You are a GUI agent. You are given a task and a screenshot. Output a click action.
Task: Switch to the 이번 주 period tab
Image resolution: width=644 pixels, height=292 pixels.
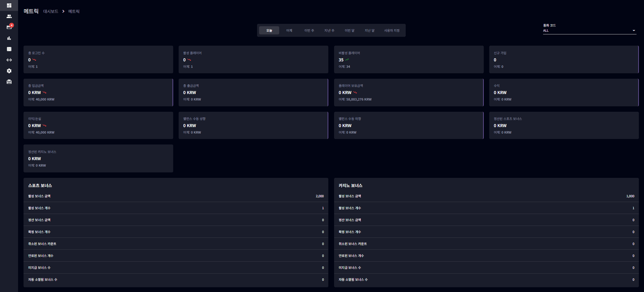coord(309,30)
